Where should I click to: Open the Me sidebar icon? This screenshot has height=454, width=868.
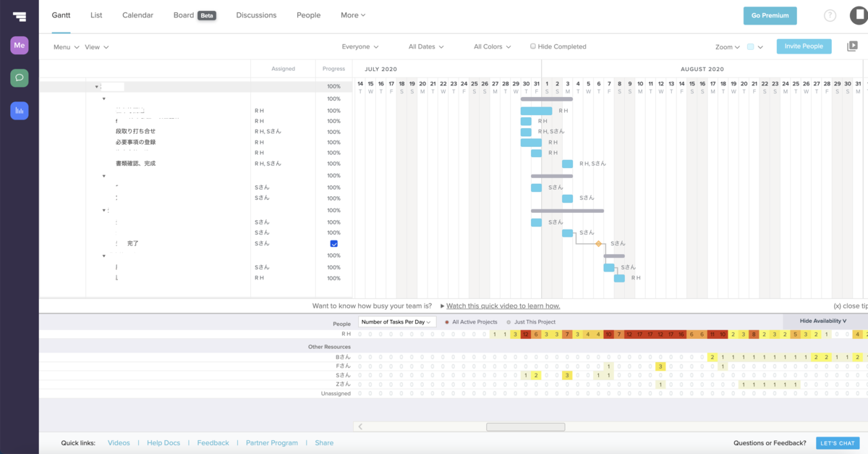(20, 46)
